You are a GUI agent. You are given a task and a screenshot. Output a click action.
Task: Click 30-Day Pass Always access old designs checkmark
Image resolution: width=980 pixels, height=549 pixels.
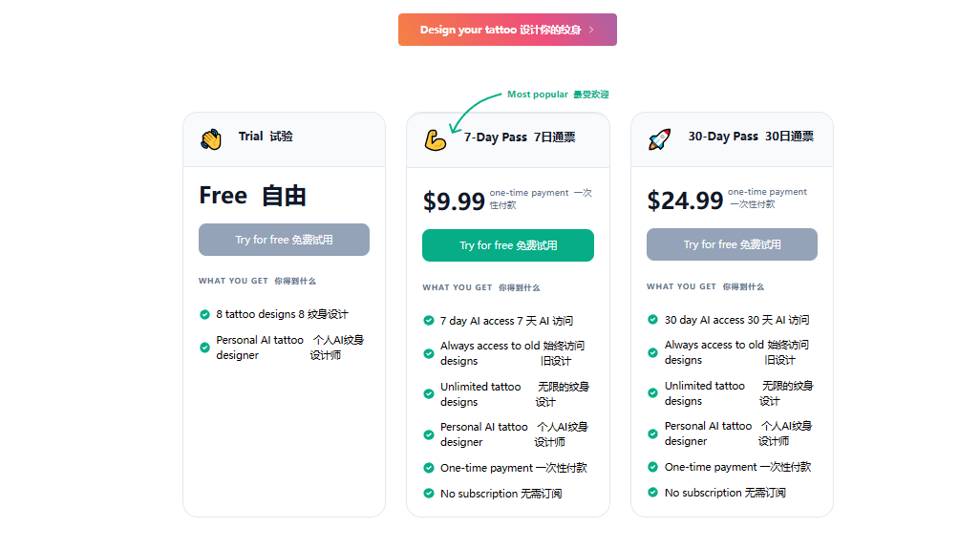pos(652,352)
